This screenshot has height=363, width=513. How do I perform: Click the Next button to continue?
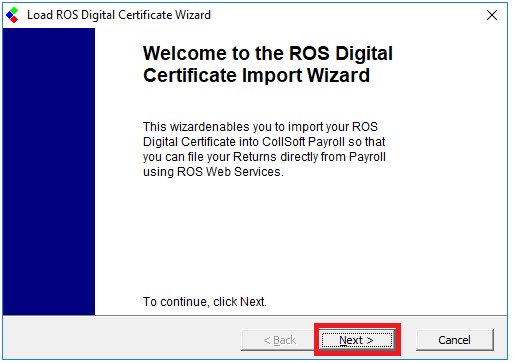tap(357, 340)
